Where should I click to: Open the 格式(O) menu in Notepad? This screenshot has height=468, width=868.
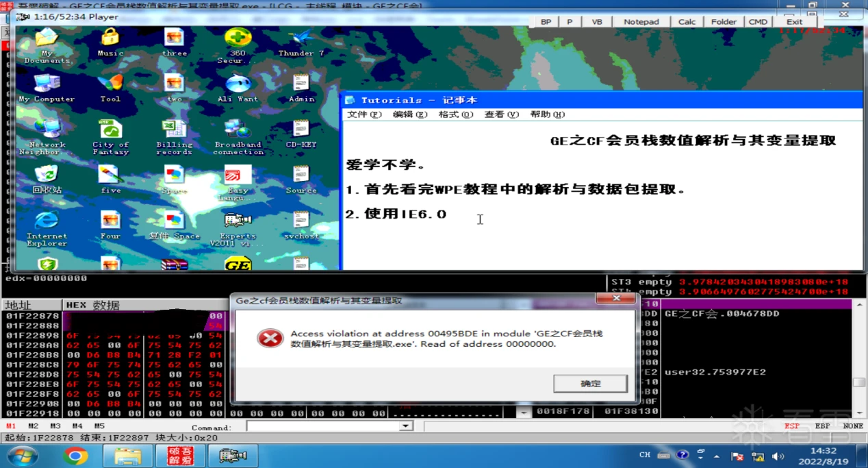pyautogui.click(x=456, y=114)
